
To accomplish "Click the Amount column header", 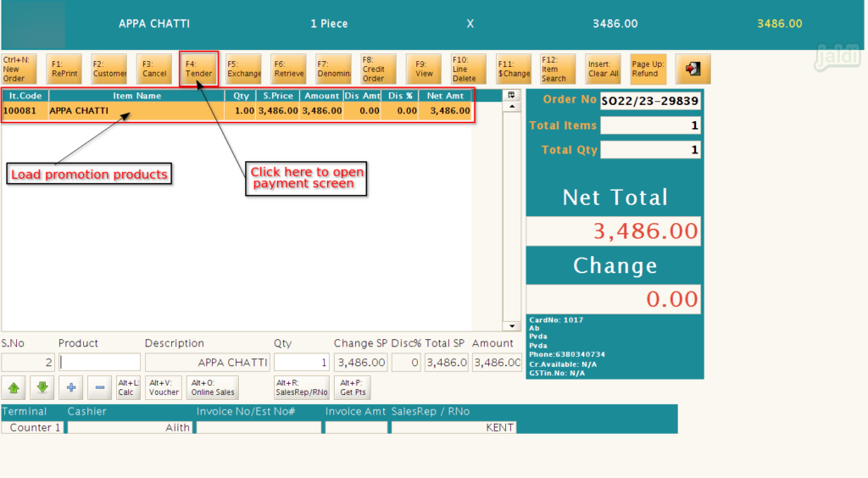I will coord(321,96).
